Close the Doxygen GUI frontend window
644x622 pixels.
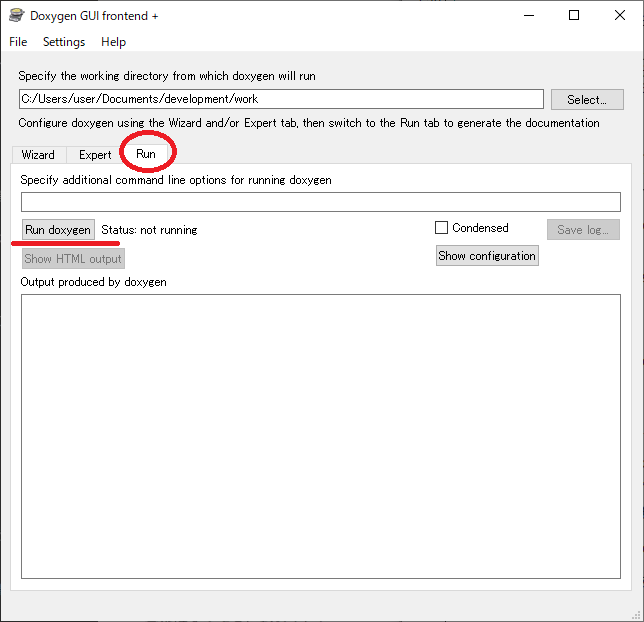click(x=619, y=16)
